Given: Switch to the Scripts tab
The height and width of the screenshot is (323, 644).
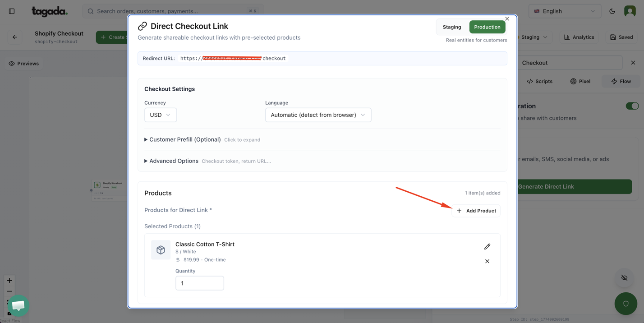Looking at the screenshot, I should (539, 82).
